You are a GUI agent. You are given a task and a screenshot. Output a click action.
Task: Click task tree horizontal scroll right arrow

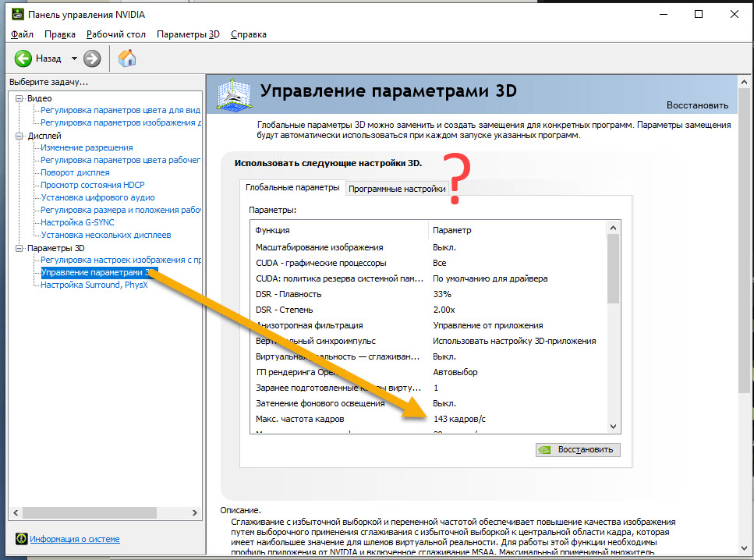point(194,513)
